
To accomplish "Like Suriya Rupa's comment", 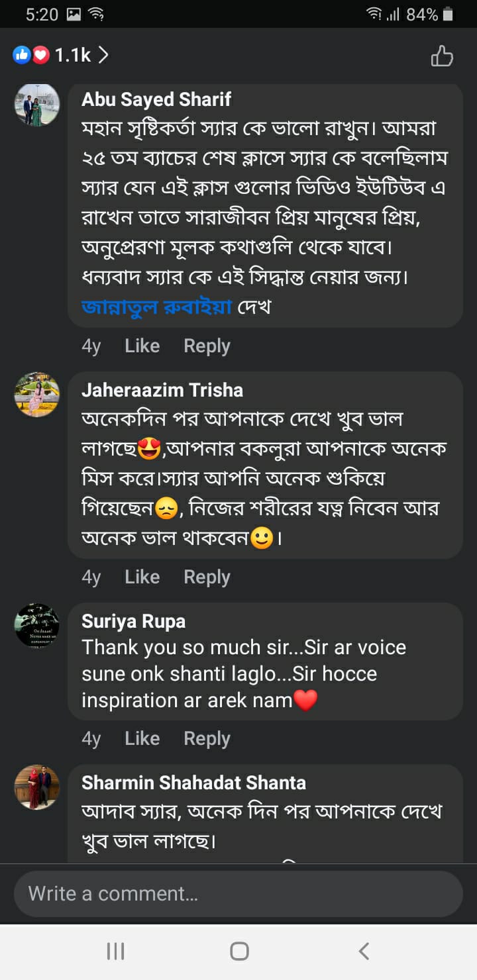I will coord(142,738).
